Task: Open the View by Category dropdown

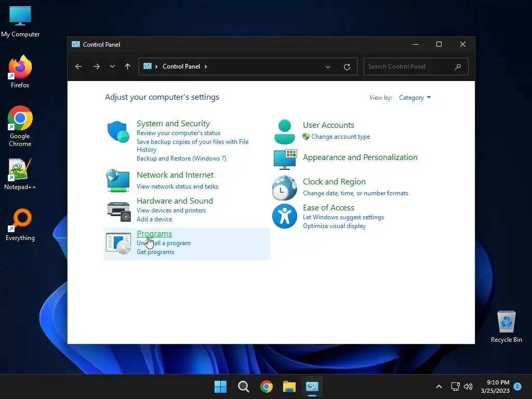Action: click(x=415, y=98)
